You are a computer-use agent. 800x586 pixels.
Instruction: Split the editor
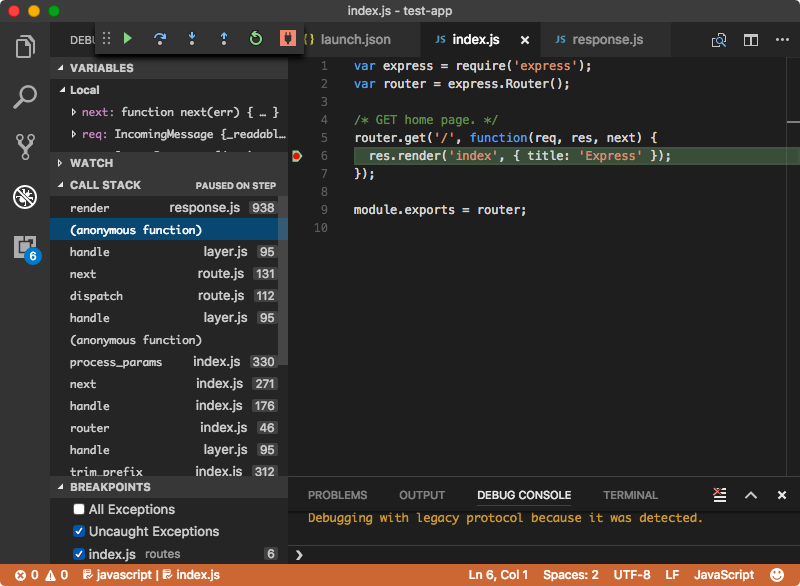751,40
